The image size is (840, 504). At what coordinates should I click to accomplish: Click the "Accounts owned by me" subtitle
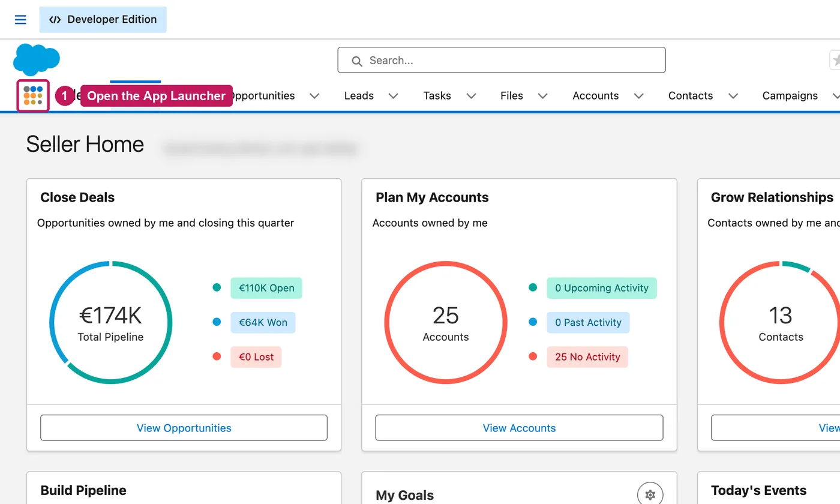pyautogui.click(x=430, y=223)
